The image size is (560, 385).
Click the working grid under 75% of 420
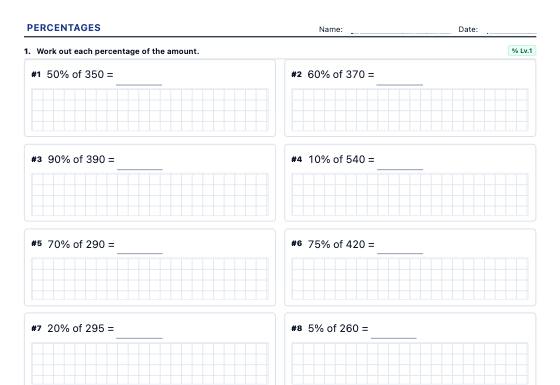click(410, 279)
